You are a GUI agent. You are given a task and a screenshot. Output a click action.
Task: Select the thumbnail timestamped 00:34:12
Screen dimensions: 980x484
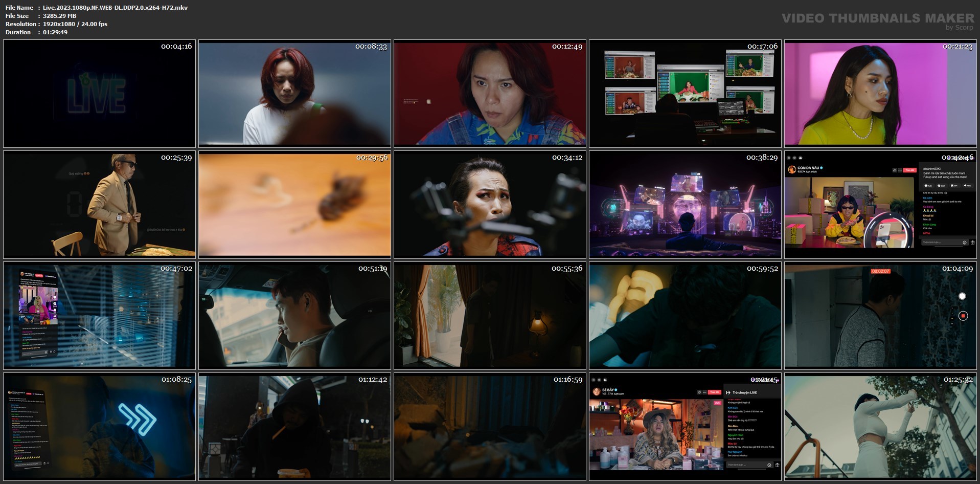tap(490, 205)
